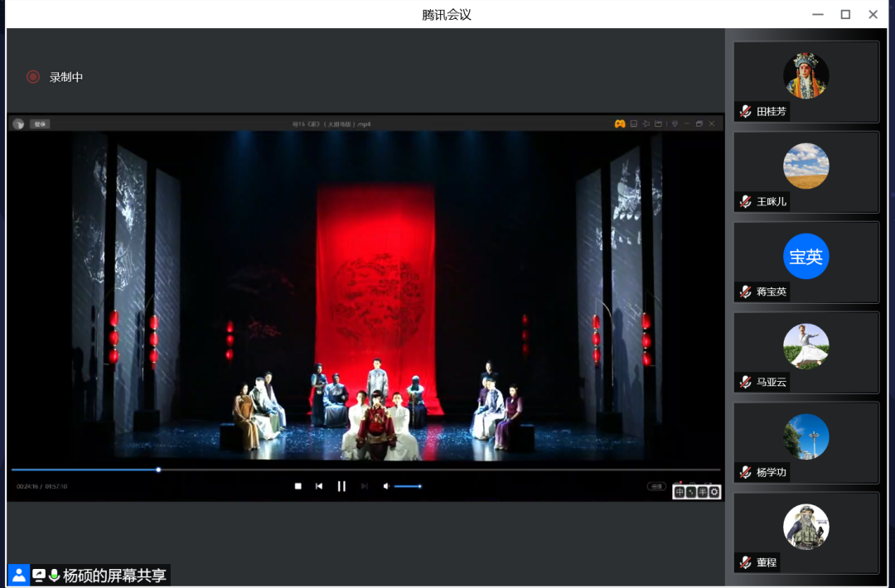
Task: Click the pill-shaped button in the player bar
Action: click(x=656, y=486)
